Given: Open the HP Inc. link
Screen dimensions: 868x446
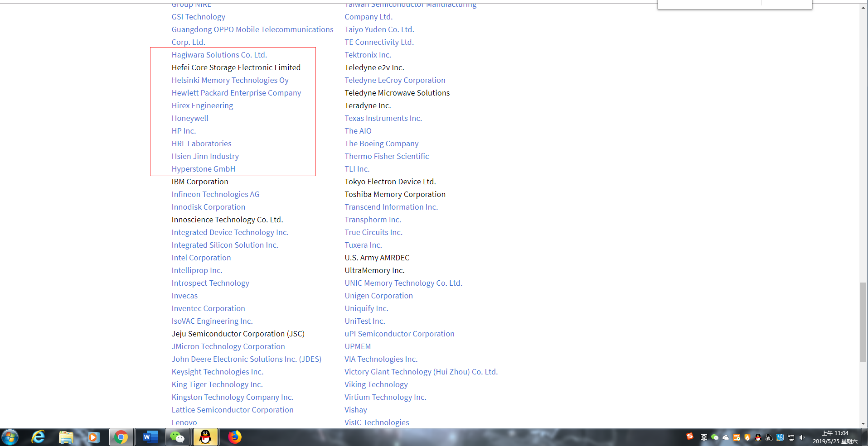Looking at the screenshot, I should pyautogui.click(x=184, y=131).
